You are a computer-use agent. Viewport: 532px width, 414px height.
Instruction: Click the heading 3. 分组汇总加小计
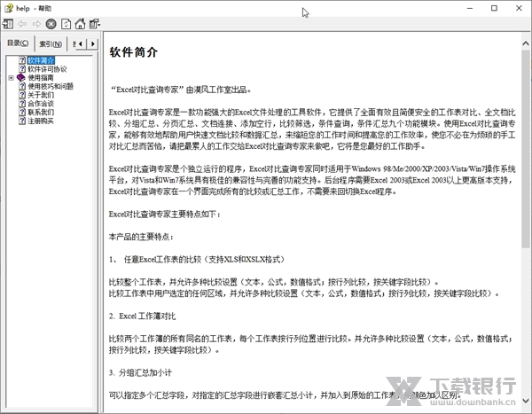coord(140,373)
